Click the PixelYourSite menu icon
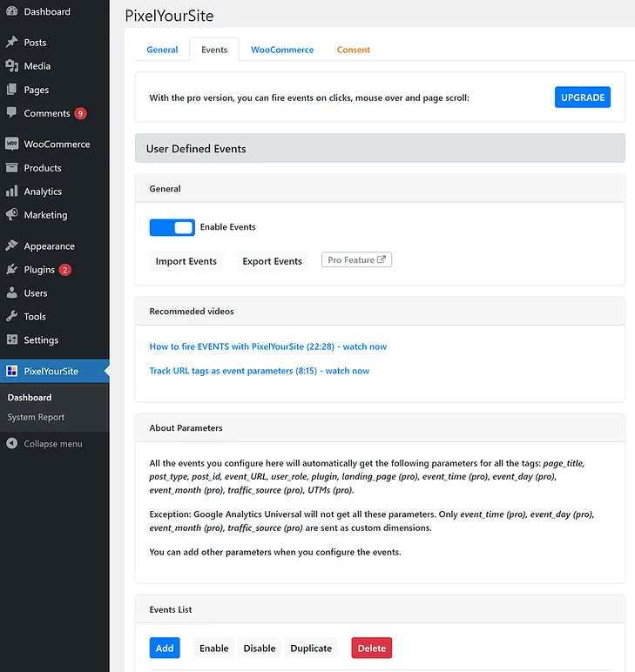Image resolution: width=635 pixels, height=672 pixels. click(11, 372)
